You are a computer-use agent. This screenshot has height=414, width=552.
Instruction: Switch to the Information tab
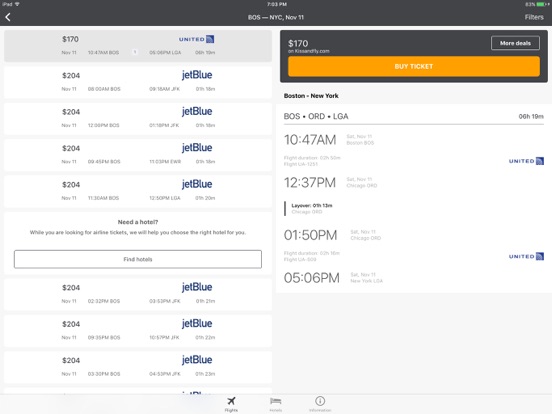click(320, 404)
